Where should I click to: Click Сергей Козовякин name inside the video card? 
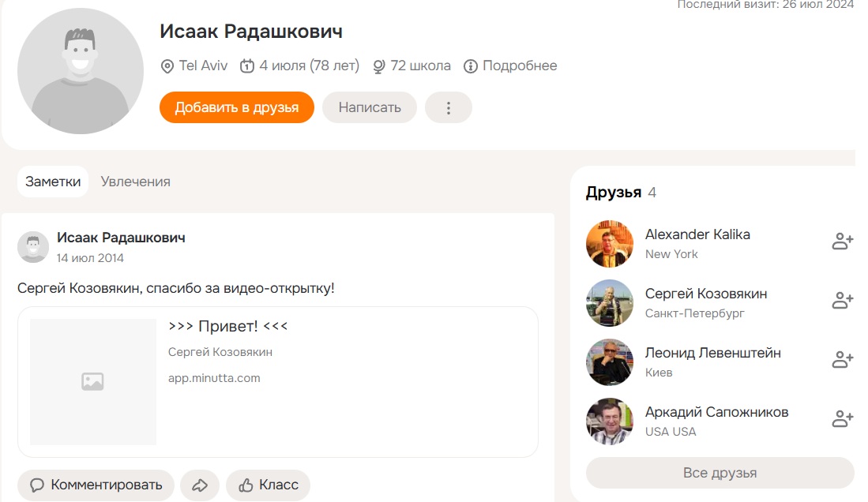point(220,353)
